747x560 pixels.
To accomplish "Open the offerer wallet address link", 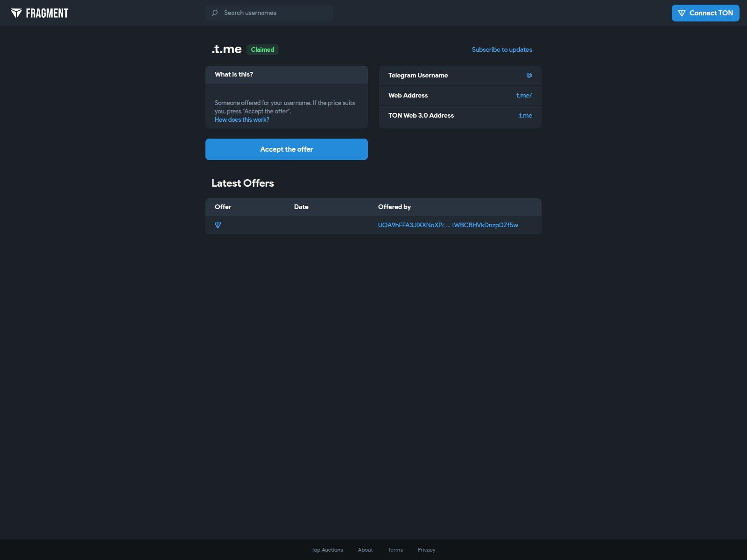I will point(448,225).
